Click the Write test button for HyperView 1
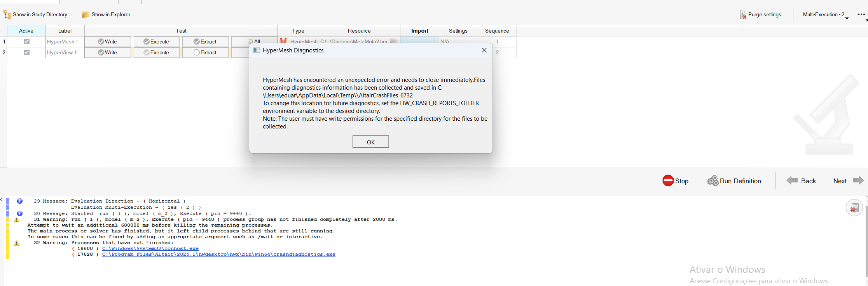868x286 pixels. (108, 52)
